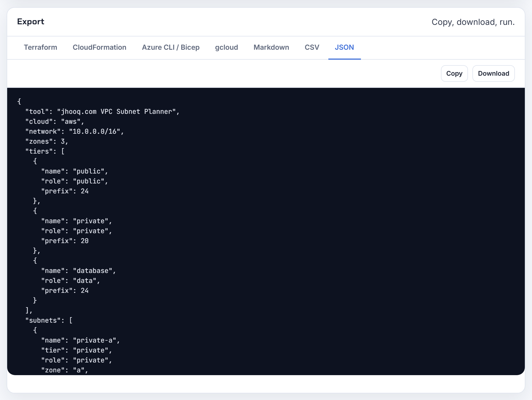The height and width of the screenshot is (400, 532).
Task: Click the "prefix": 20 line
Action: coord(65,241)
